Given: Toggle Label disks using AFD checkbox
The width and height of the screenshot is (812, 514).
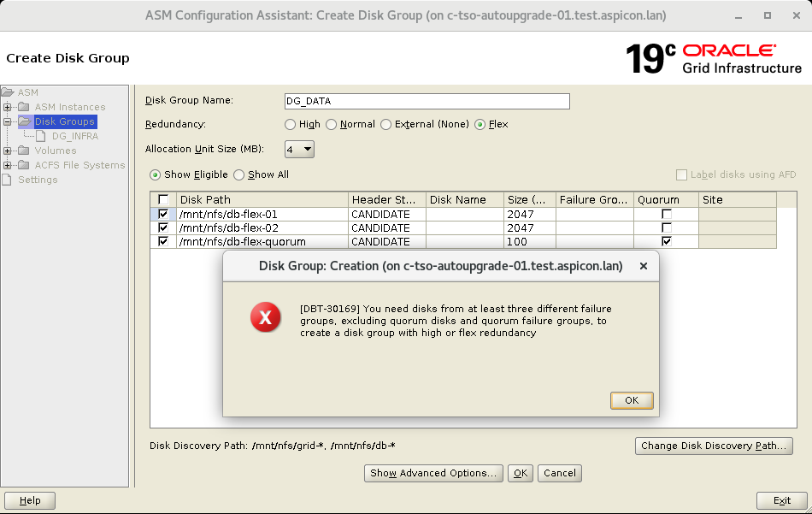Looking at the screenshot, I should coord(681,174).
